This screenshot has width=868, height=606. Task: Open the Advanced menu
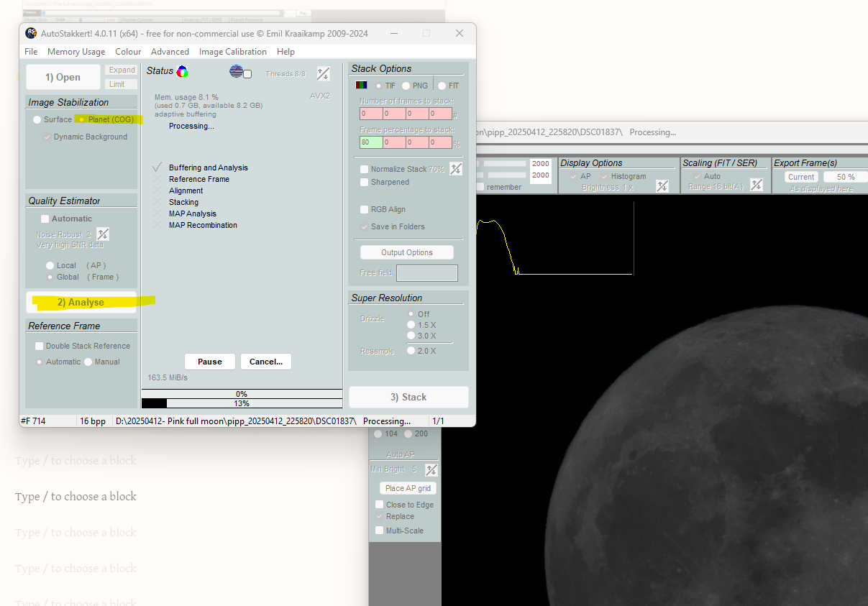(170, 51)
